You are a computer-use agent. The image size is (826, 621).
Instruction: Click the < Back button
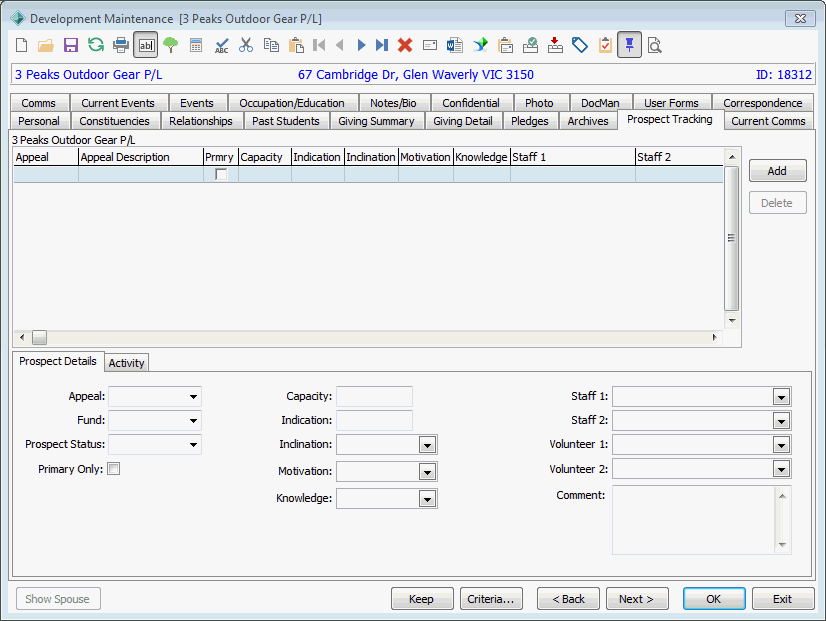pos(568,599)
